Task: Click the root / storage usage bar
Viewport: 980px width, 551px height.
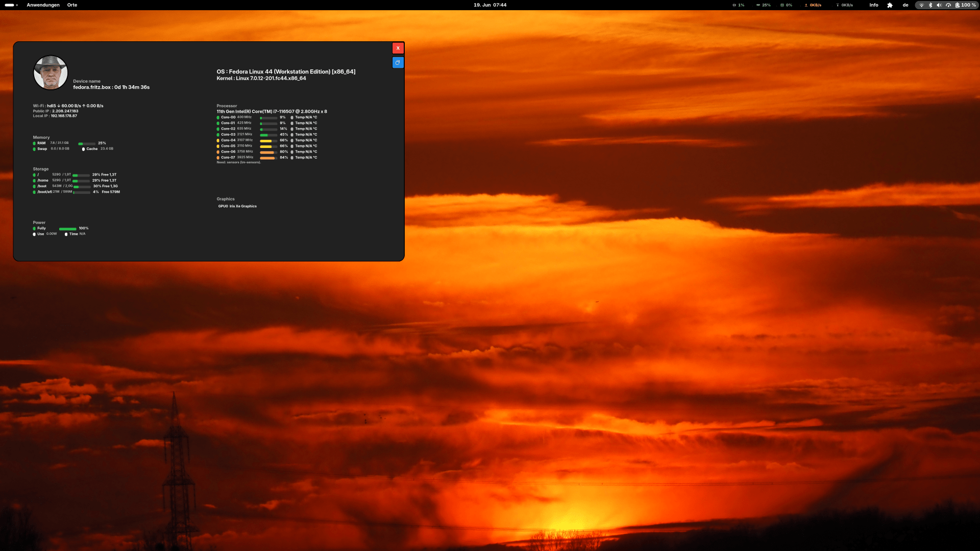Action: point(81,176)
